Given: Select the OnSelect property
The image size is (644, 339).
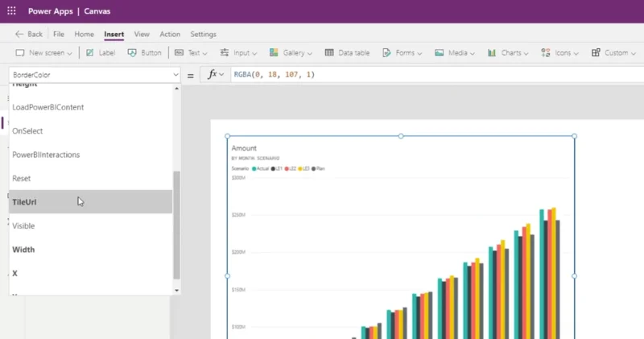Looking at the screenshot, I should (x=90, y=131).
